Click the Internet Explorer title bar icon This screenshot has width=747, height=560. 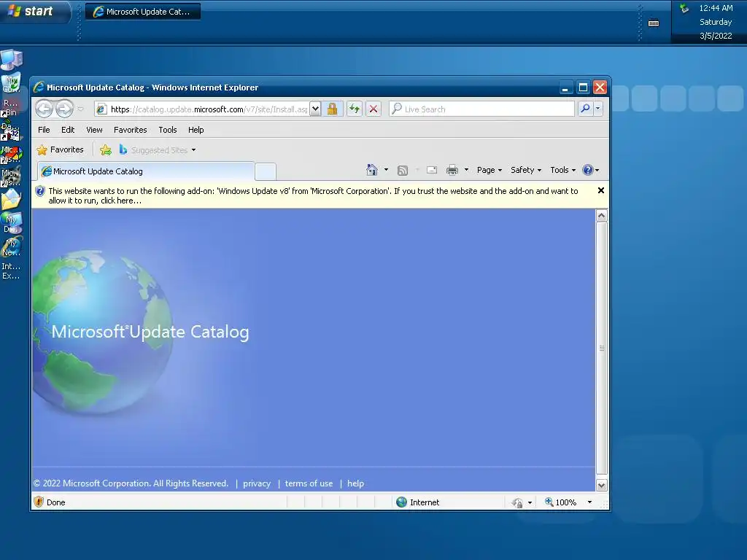point(39,87)
